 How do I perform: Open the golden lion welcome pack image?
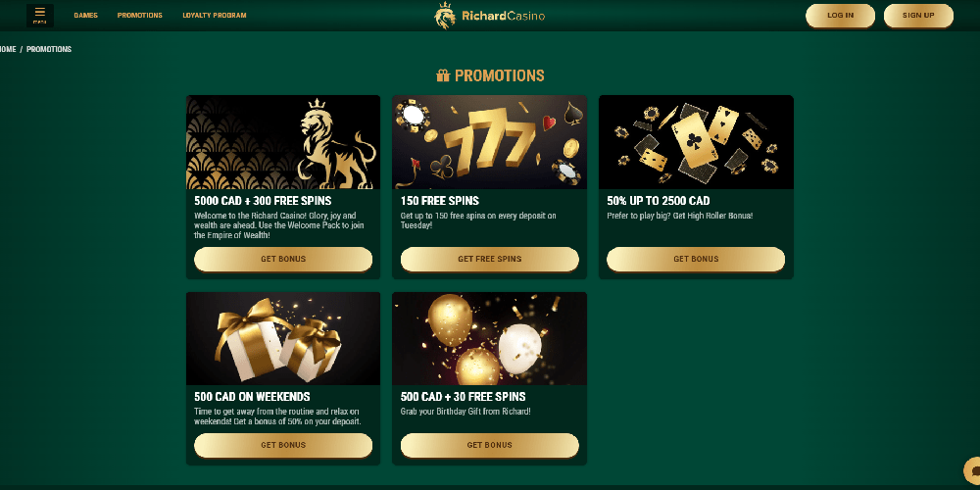coord(283,142)
